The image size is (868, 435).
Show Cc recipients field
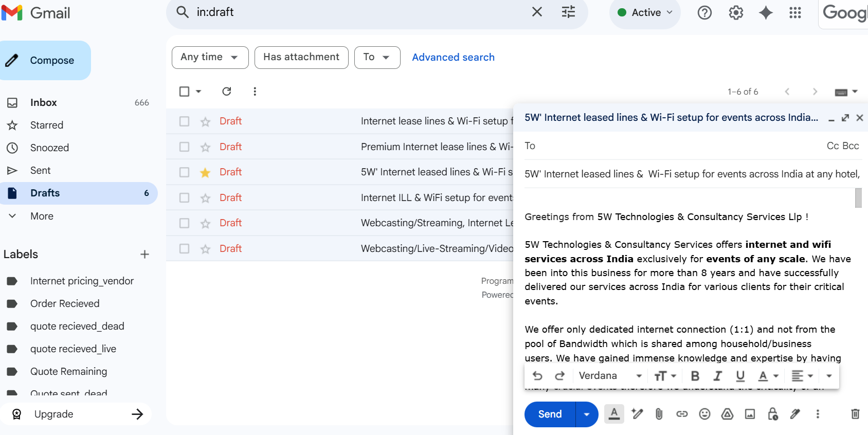[833, 146]
